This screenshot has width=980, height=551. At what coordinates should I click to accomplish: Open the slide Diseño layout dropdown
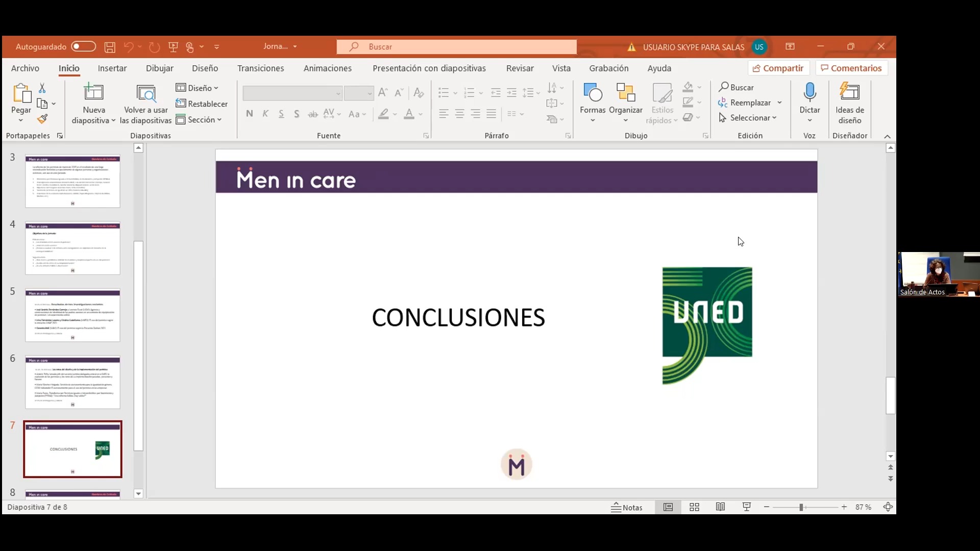pyautogui.click(x=197, y=88)
